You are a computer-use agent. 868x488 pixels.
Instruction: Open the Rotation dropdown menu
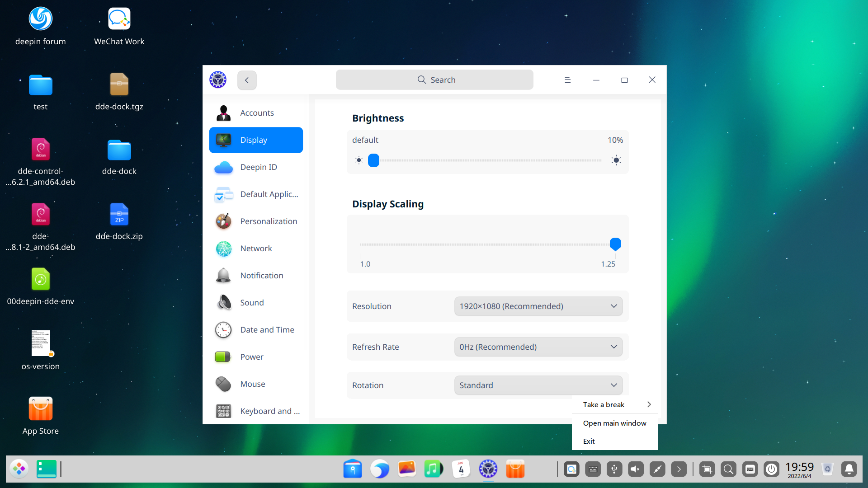[538, 385]
